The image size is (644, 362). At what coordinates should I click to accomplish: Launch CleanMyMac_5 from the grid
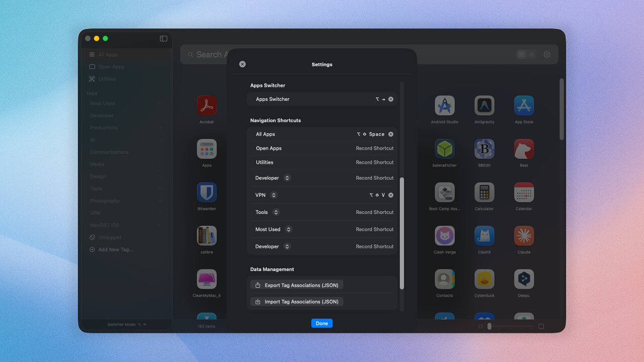tap(207, 279)
